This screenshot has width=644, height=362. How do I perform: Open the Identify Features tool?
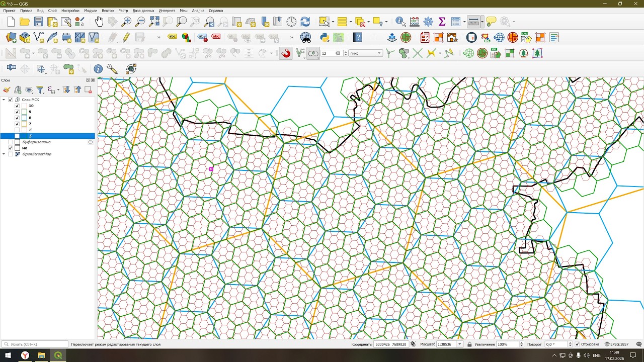[x=400, y=22]
